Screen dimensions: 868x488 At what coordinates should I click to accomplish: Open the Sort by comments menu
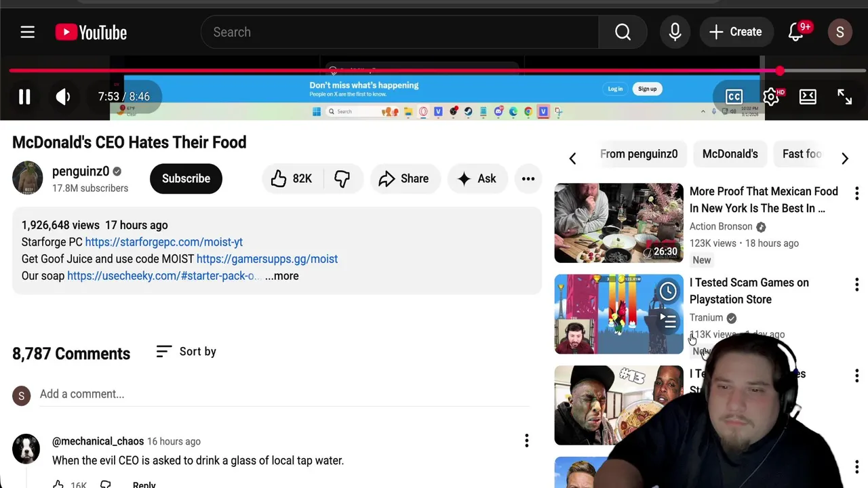click(x=186, y=351)
